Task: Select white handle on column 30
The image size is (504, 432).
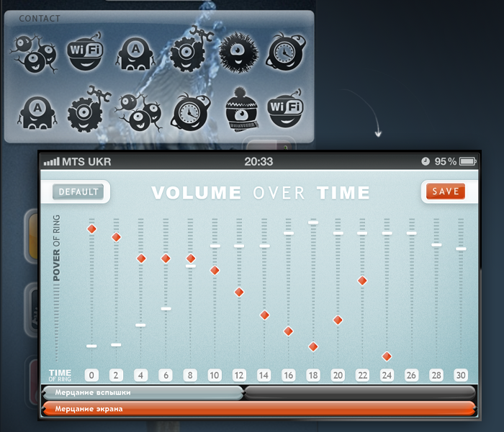Action: pos(461,248)
